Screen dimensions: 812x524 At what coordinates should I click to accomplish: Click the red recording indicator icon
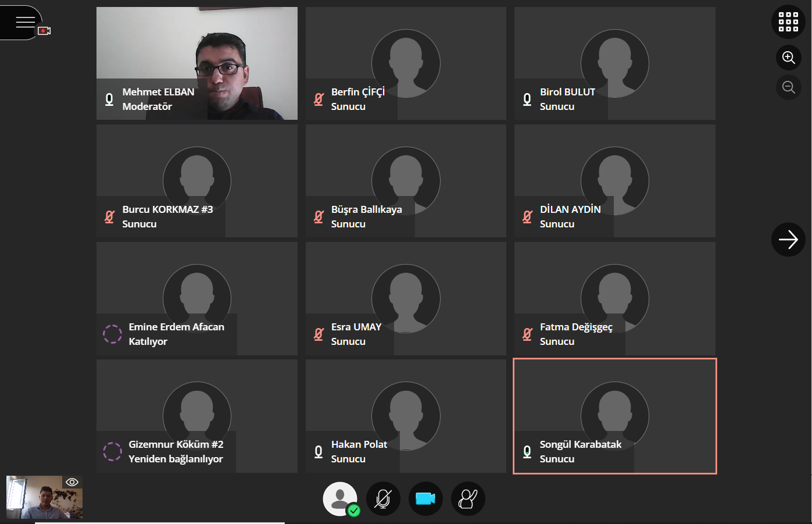44,31
